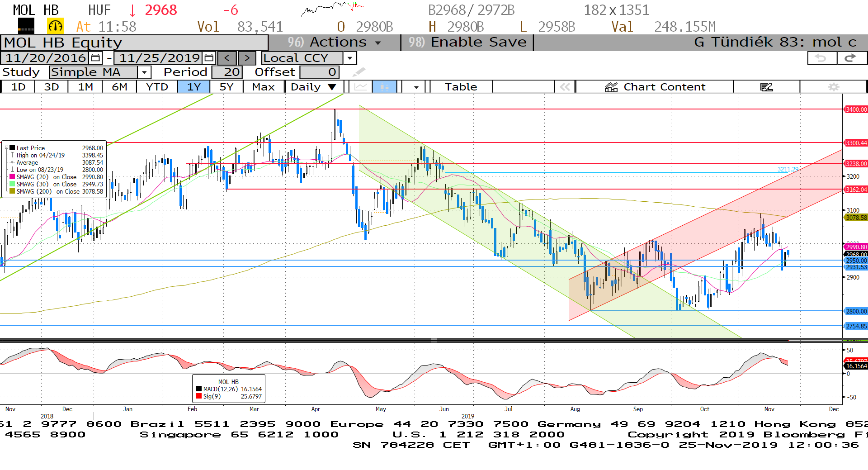Open chart settings gear icon
This screenshot has height=470, width=868.
(833, 87)
